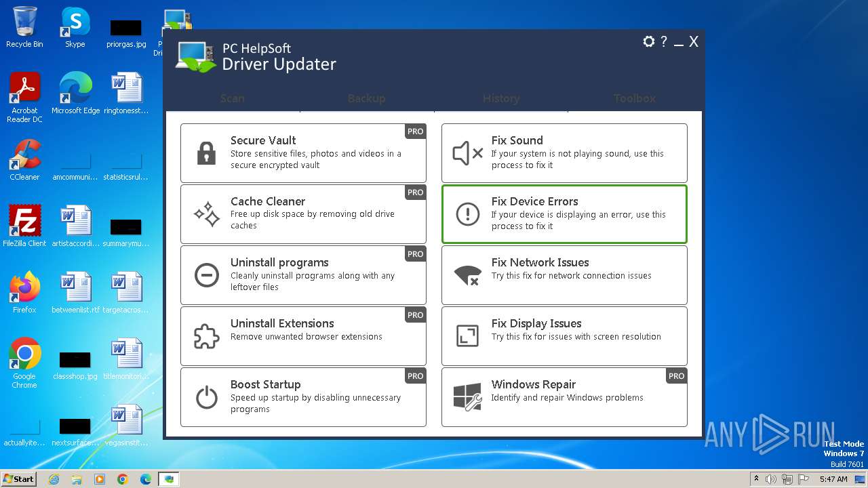Choose the Uninstall Extensions title
The height and width of the screenshot is (488, 868).
click(x=282, y=323)
